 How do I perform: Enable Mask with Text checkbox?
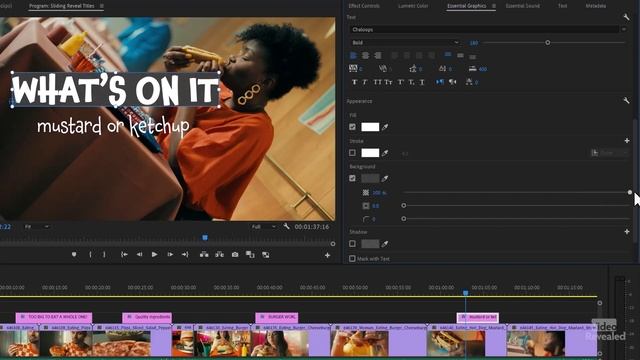[352, 258]
